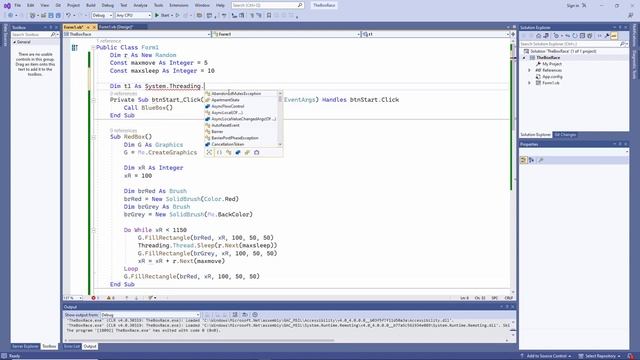640x360 pixels.
Task: Expand the References node in Solution Explorer
Action: (529, 70)
